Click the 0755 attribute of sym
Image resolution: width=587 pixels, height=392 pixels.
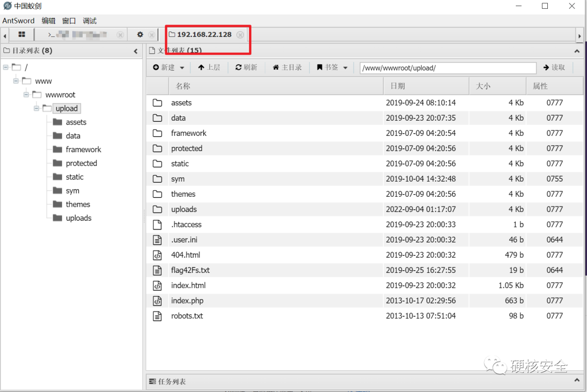(x=554, y=179)
